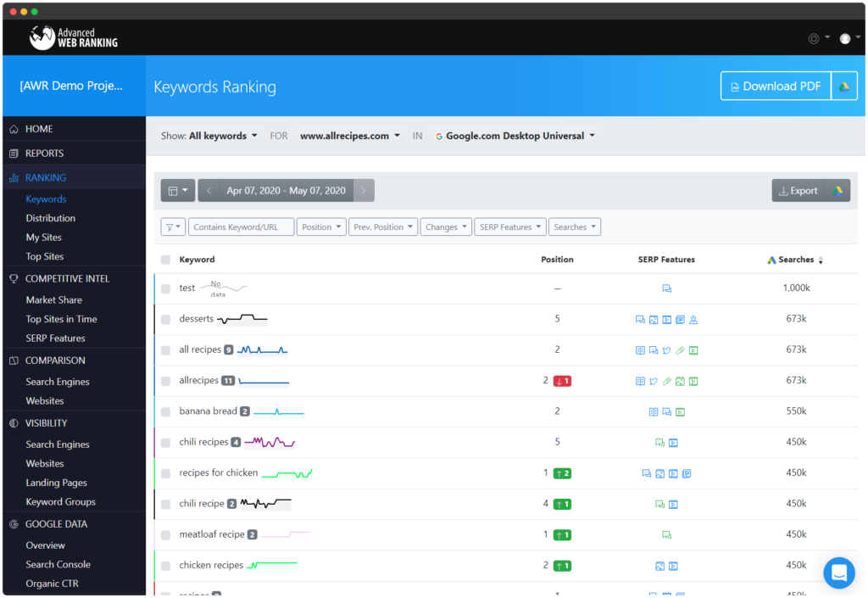
Task: Open the AWR Demo Project selector
Action: (x=71, y=86)
